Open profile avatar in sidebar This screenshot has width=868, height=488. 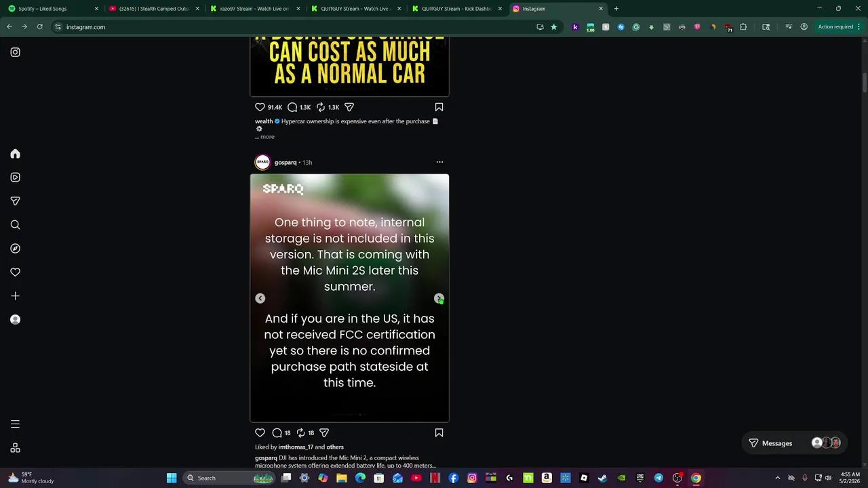tap(15, 320)
